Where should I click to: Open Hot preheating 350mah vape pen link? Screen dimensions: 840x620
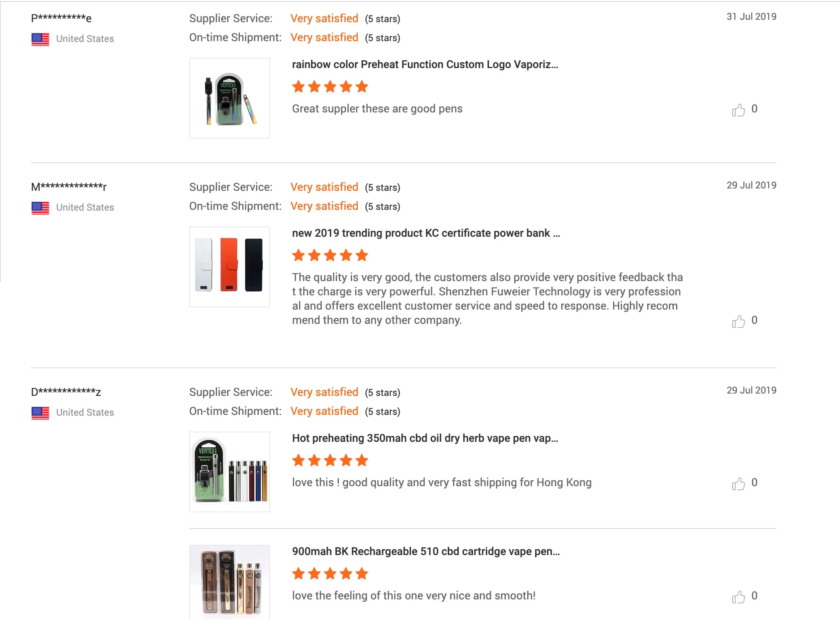(425, 438)
